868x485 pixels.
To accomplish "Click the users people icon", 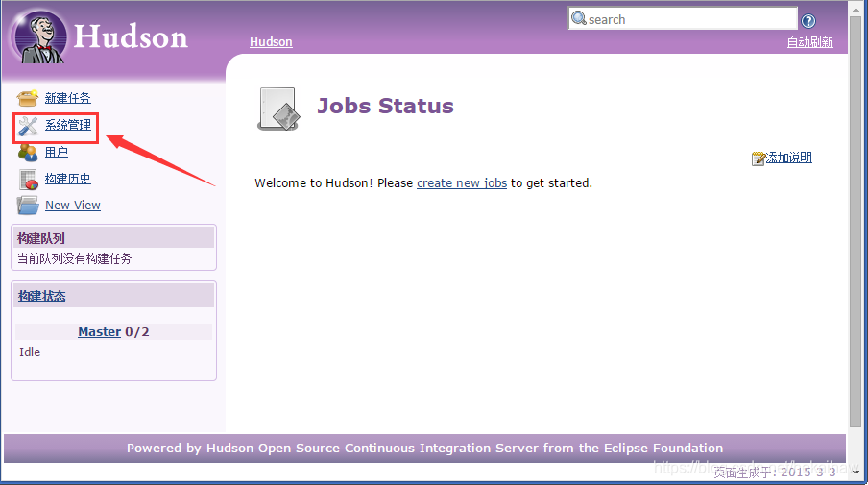I will click(28, 153).
